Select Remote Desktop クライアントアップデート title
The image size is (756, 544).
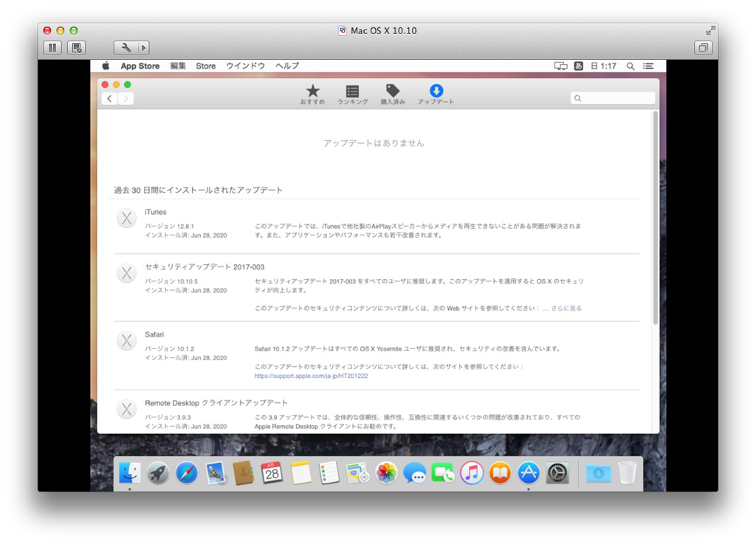(x=216, y=403)
